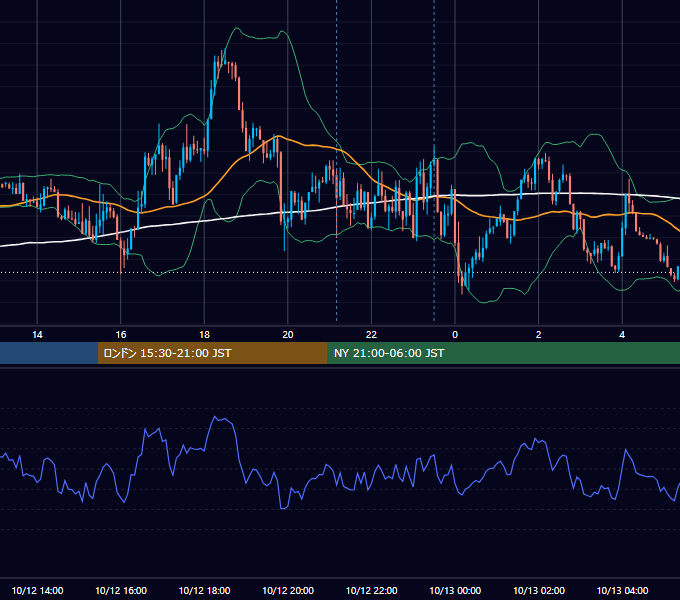
Task: Select the 2 hour axis label
Action: pos(539,335)
